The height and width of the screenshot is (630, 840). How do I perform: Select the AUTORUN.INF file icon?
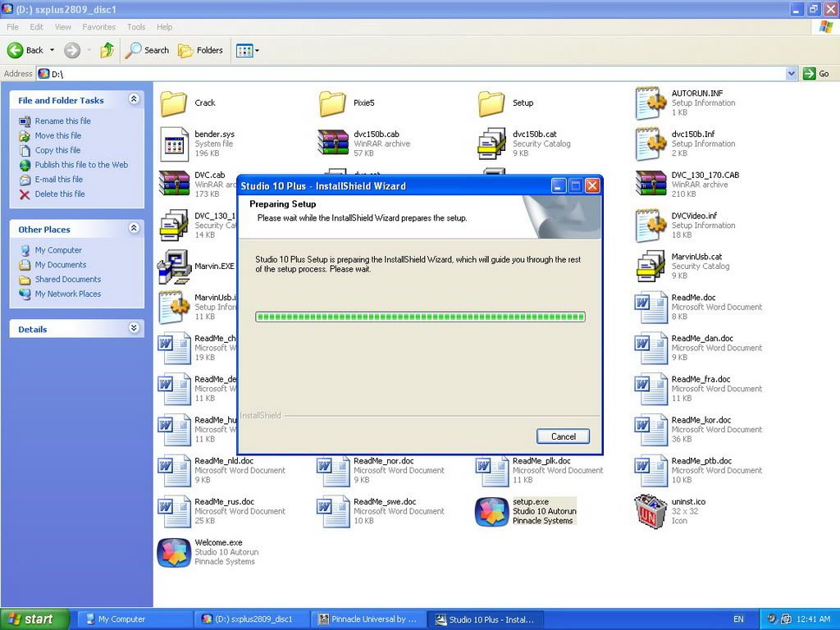coord(651,103)
